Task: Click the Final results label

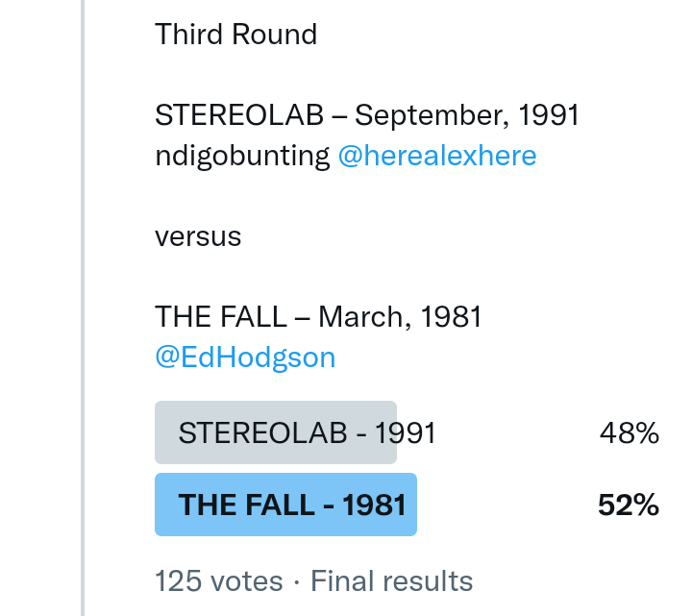Action: point(391,581)
